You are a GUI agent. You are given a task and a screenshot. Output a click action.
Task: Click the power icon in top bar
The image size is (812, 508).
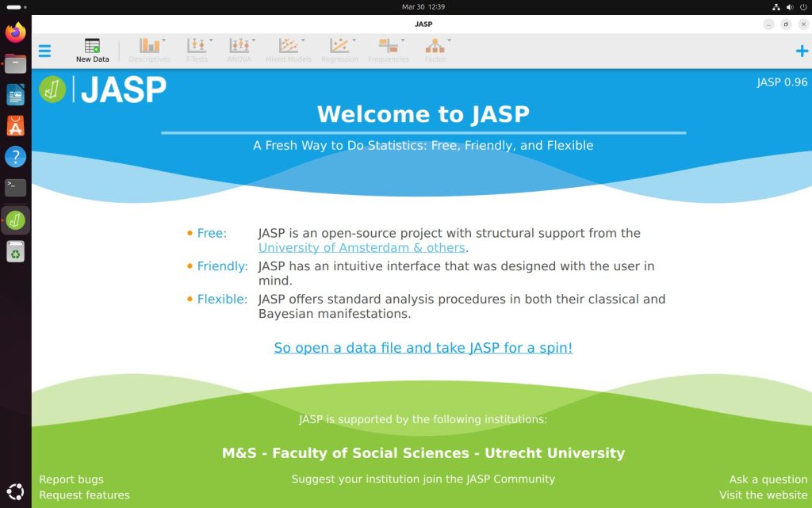point(804,7)
